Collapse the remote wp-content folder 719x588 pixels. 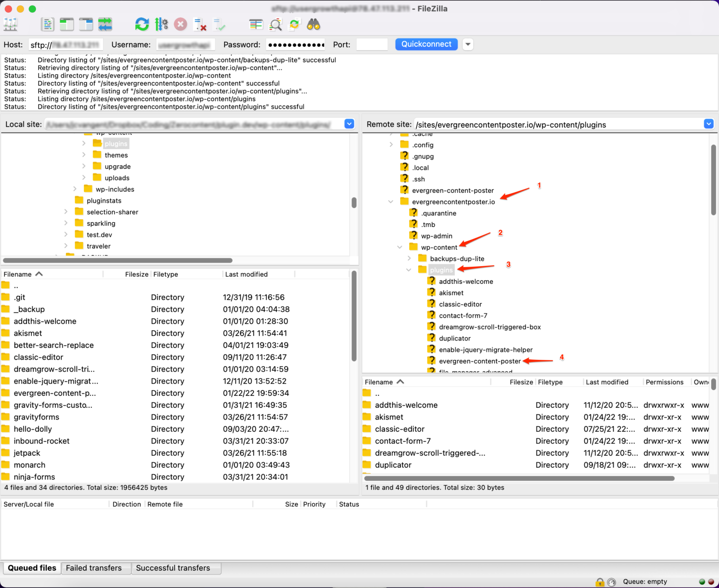click(400, 247)
